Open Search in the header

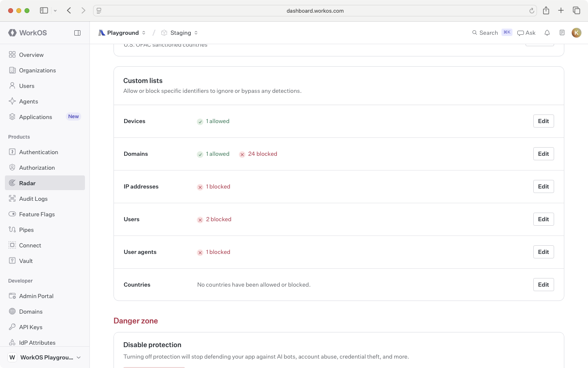click(492, 33)
